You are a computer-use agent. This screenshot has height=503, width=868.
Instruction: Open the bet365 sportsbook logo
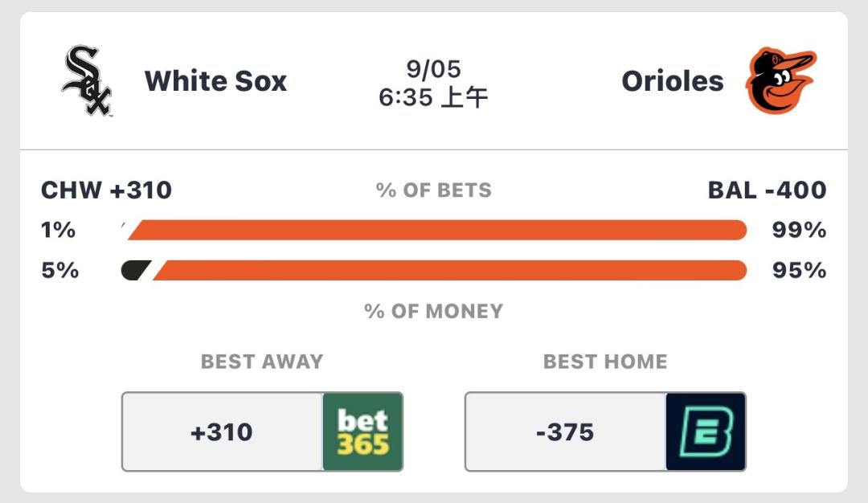363,431
